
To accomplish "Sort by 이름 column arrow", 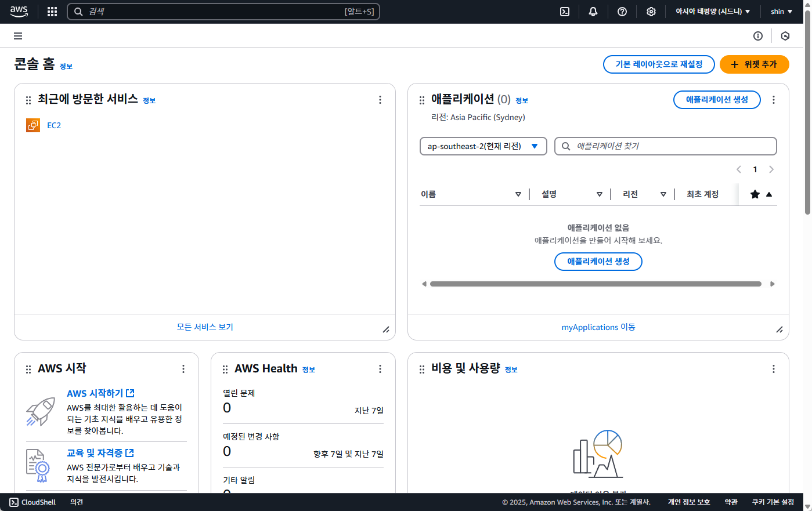I will pos(518,194).
